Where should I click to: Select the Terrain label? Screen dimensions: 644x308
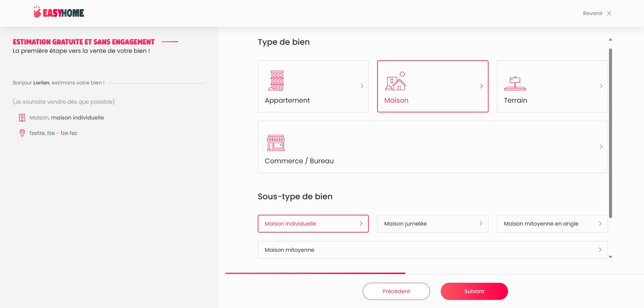515,100
